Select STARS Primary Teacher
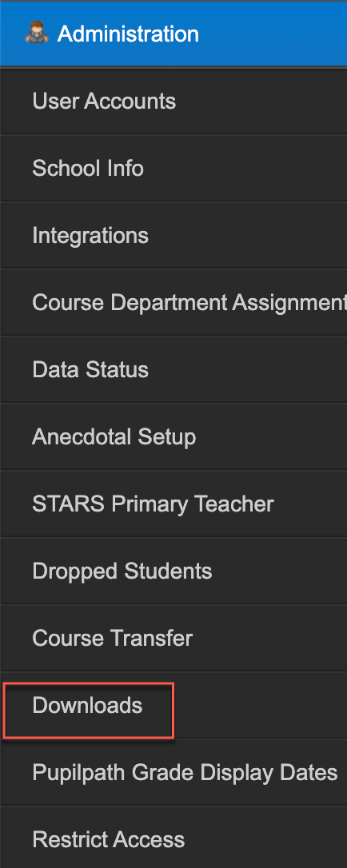 coord(173,504)
